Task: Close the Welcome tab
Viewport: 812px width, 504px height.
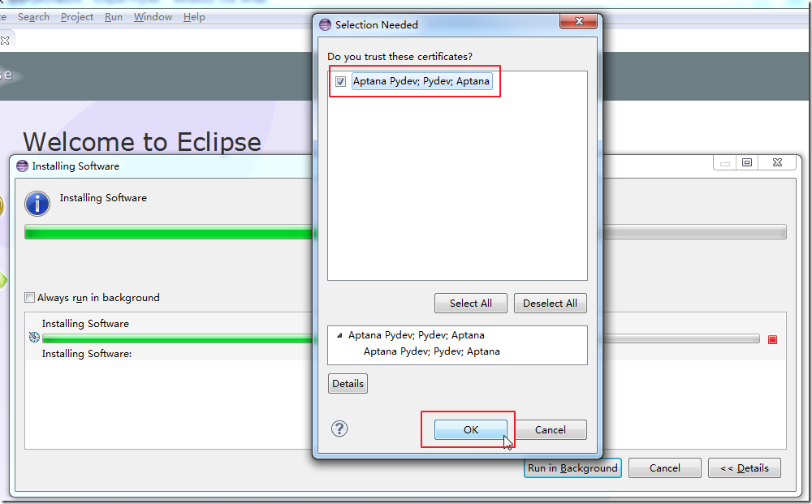Action: pyautogui.click(x=5, y=41)
